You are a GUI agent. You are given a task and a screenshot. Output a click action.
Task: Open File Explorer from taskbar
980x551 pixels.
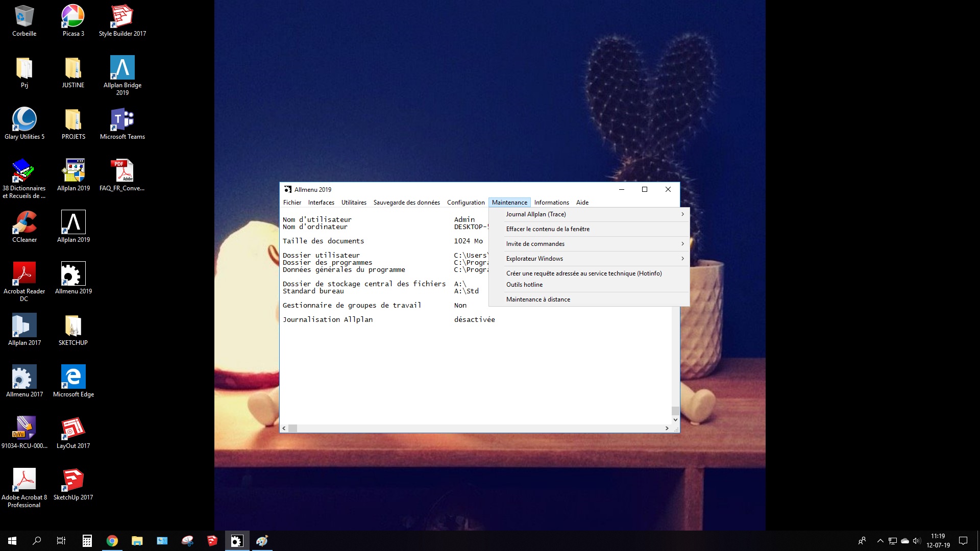point(137,541)
